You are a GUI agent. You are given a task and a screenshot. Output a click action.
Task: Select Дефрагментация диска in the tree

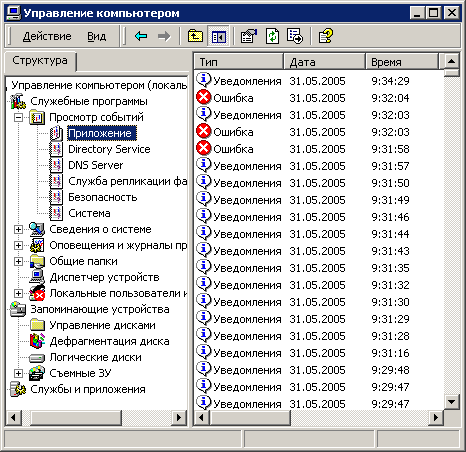click(109, 341)
